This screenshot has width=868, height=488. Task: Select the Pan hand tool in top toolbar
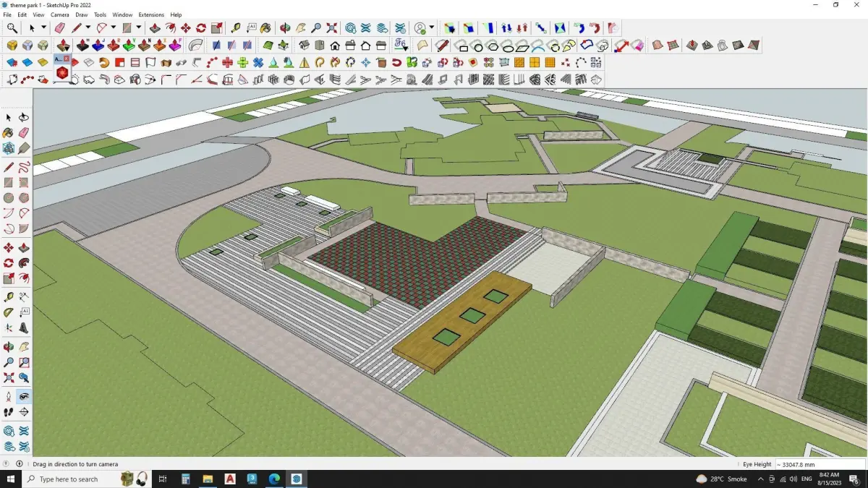pyautogui.click(x=301, y=28)
